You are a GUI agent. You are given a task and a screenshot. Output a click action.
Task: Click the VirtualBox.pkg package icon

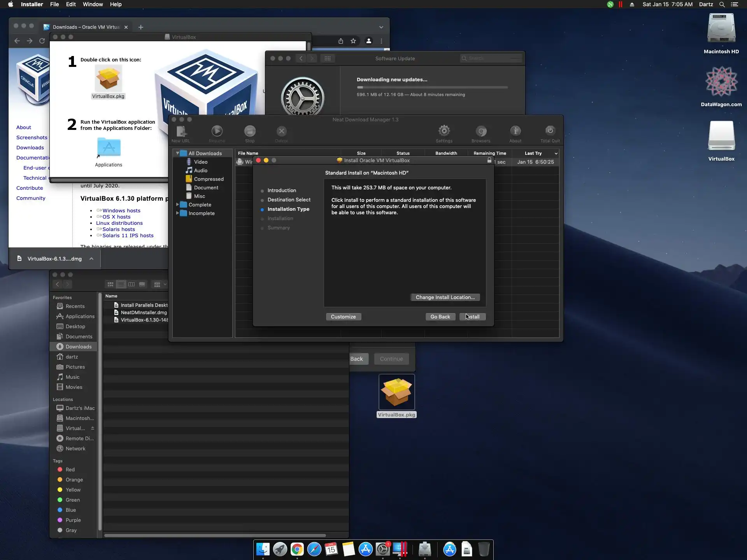(x=396, y=392)
